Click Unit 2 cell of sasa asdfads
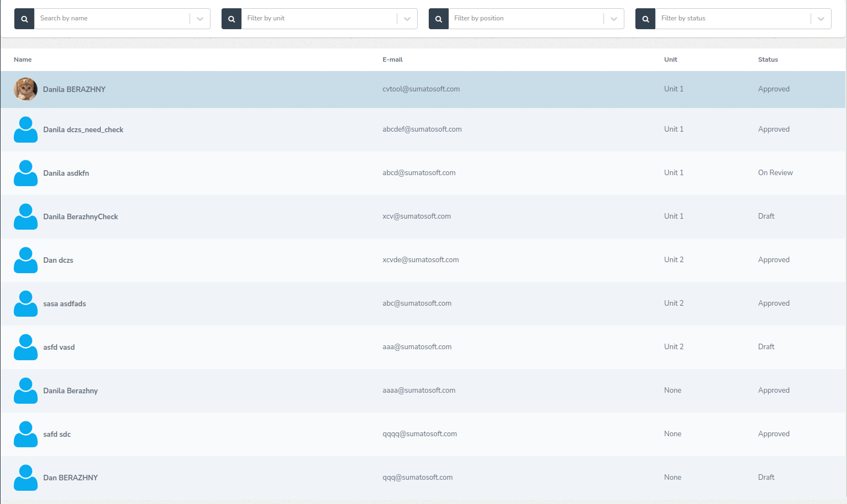 674,303
